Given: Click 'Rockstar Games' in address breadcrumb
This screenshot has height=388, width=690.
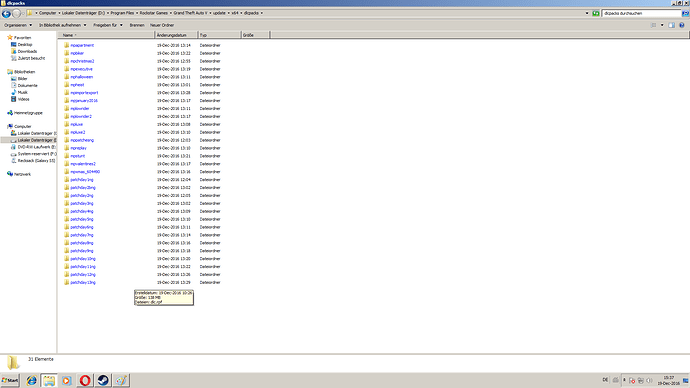Looking at the screenshot, I should (x=154, y=13).
